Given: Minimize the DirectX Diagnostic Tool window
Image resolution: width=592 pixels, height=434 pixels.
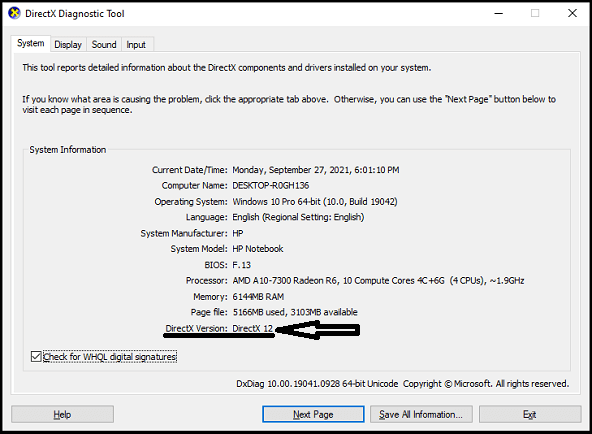Looking at the screenshot, I should coord(499,14).
